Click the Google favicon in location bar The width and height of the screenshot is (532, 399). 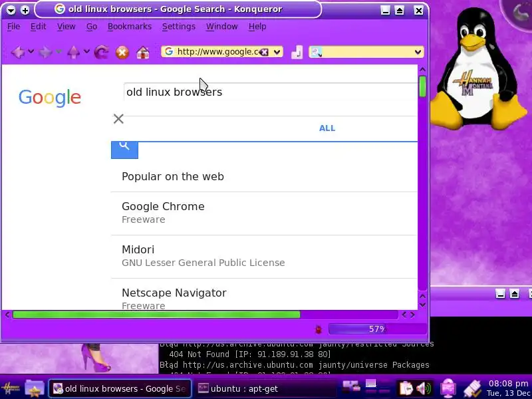169,52
